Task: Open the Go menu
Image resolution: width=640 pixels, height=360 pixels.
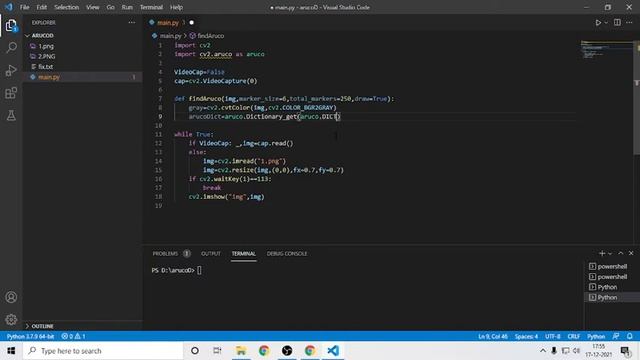Action: pyautogui.click(x=110, y=7)
